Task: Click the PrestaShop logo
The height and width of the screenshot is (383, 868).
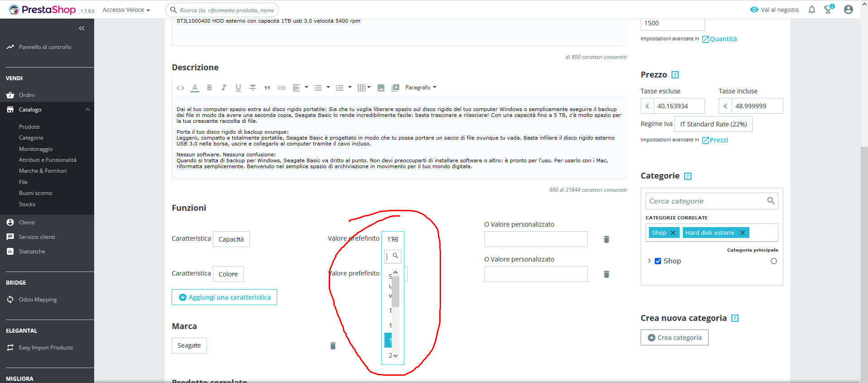Action: [x=42, y=10]
